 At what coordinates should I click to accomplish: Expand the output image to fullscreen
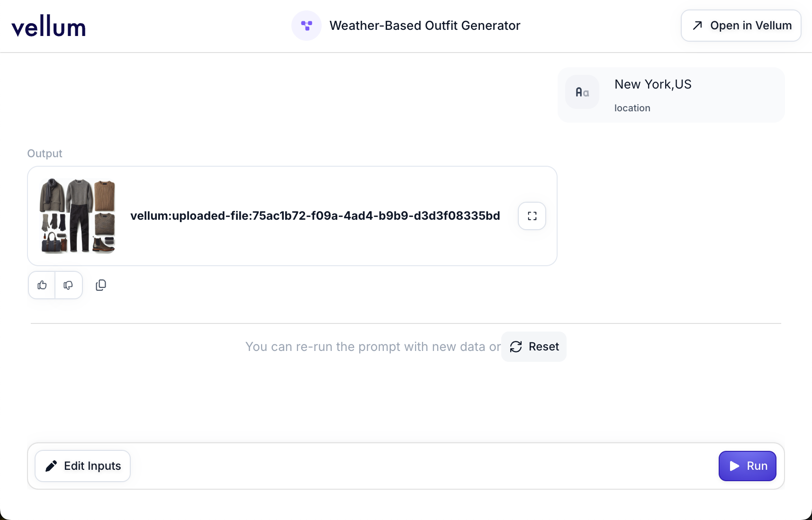[532, 216]
